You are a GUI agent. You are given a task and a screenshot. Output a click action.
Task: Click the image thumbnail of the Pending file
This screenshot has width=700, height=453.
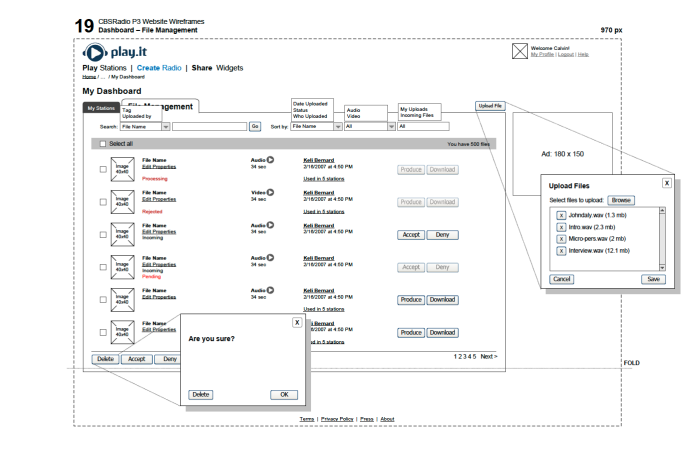coord(122,267)
